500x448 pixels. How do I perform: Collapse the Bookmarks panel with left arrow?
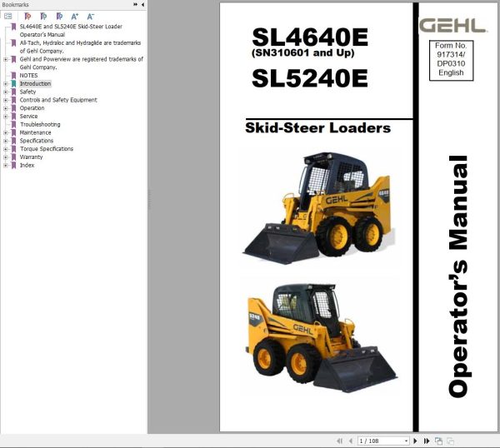(142, 4)
